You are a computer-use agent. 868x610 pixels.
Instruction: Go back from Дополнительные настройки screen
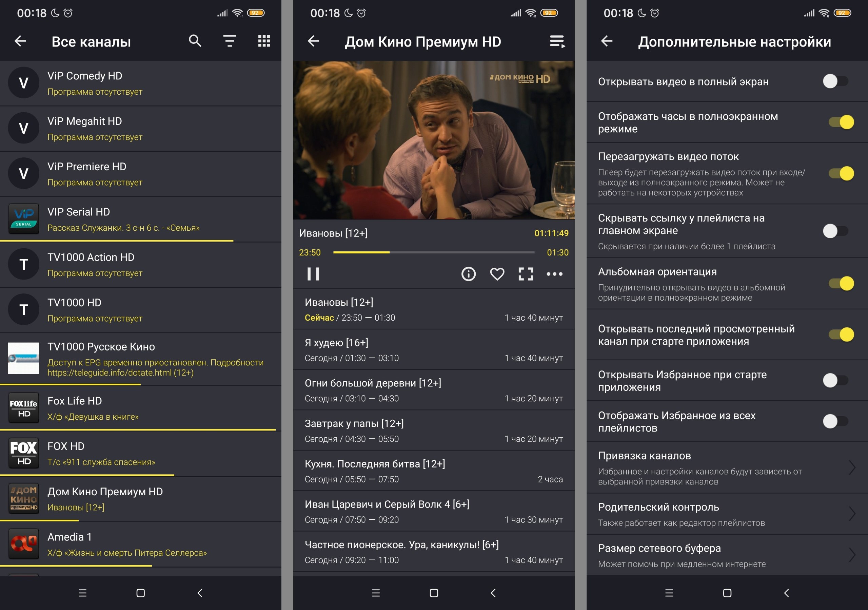(607, 41)
